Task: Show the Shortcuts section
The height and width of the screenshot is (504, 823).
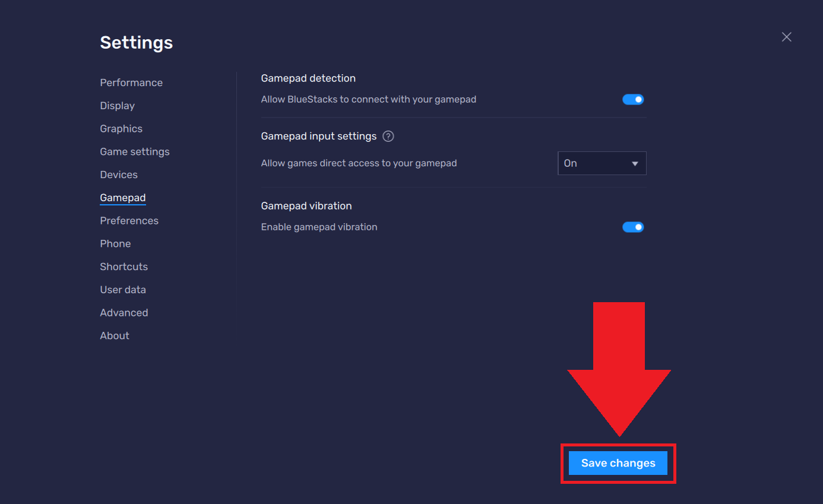Action: pos(124,267)
